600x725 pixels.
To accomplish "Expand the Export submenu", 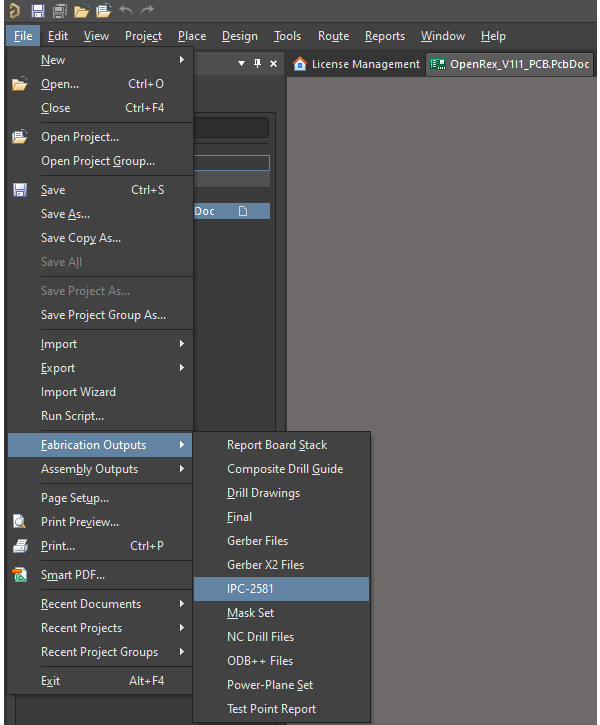I will point(100,368).
